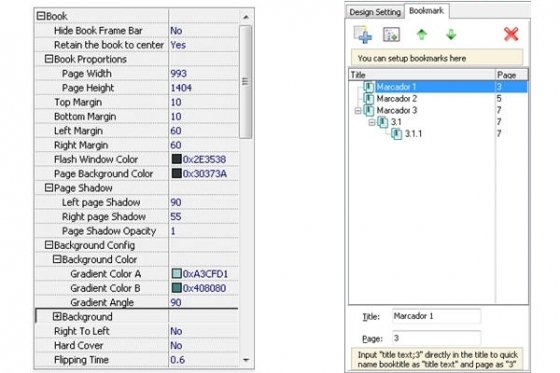Select the Marcador 1 bookmark title
Screen dimensions: 560x373
[396, 87]
